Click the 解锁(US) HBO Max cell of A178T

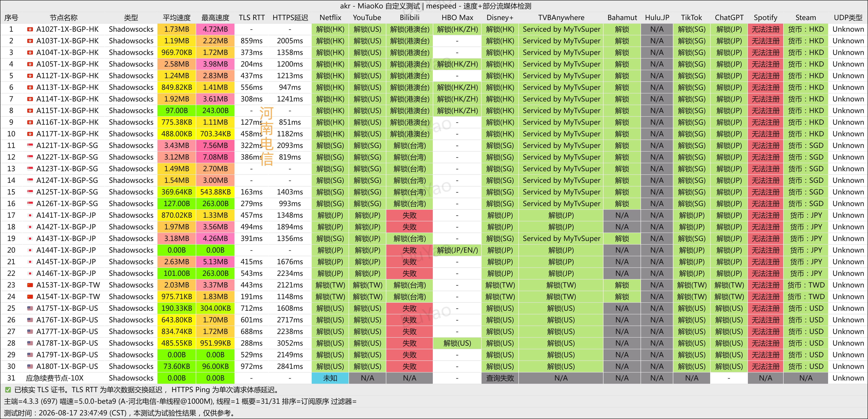pos(457,343)
